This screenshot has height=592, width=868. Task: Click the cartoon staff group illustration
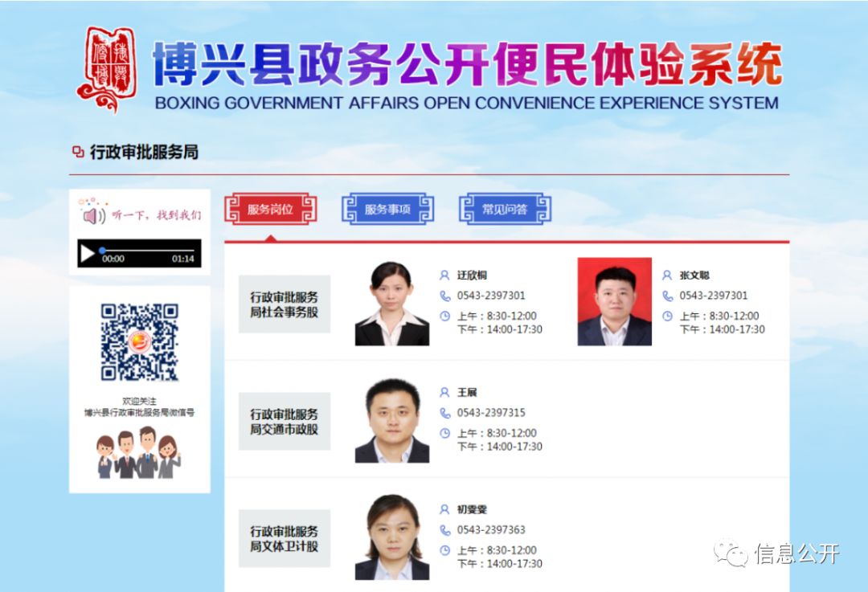pyautogui.click(x=138, y=452)
